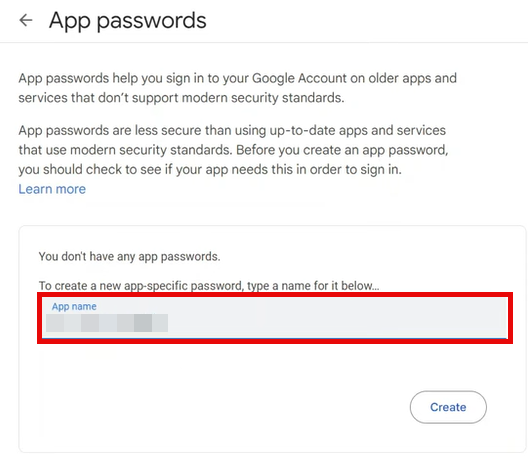Click the words 'modern security standards' in first paragraph
The width and height of the screenshot is (528, 456).
tap(263, 98)
